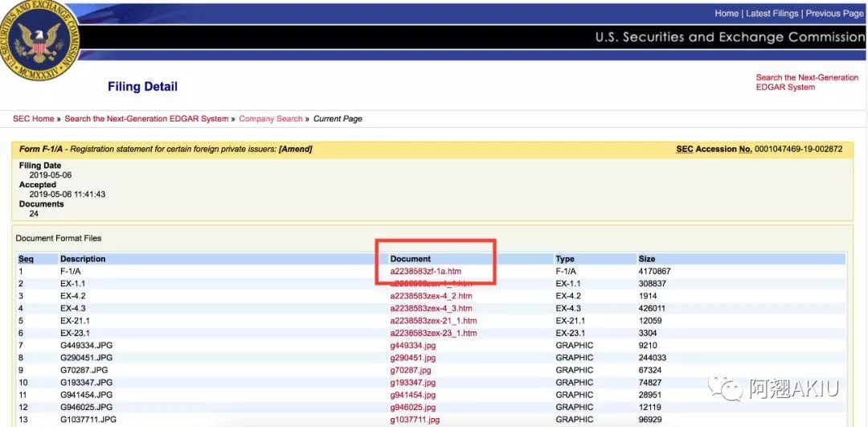Open exhibit a2238583zex-4_2.htm
The height and width of the screenshot is (427, 868).
pos(431,296)
